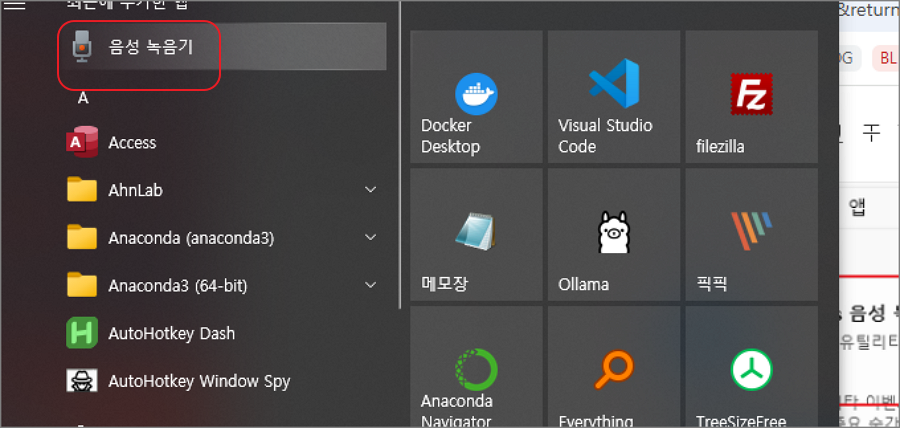Open the Everything search tile
900x428 pixels.
pos(614,367)
